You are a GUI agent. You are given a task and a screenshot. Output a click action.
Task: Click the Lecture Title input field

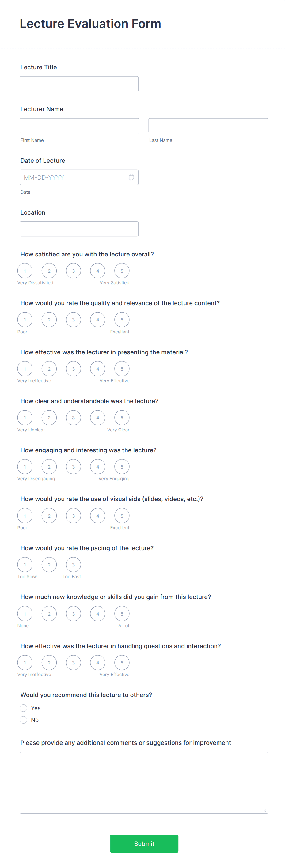click(79, 84)
